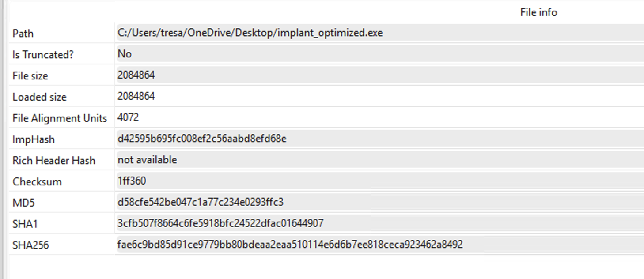Select the MD5 row label

[x=23, y=203]
